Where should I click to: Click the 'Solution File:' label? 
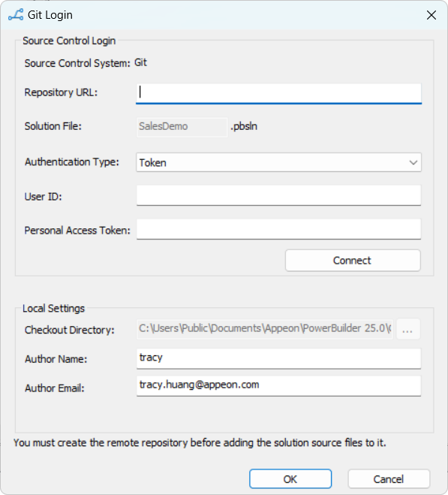point(53,126)
